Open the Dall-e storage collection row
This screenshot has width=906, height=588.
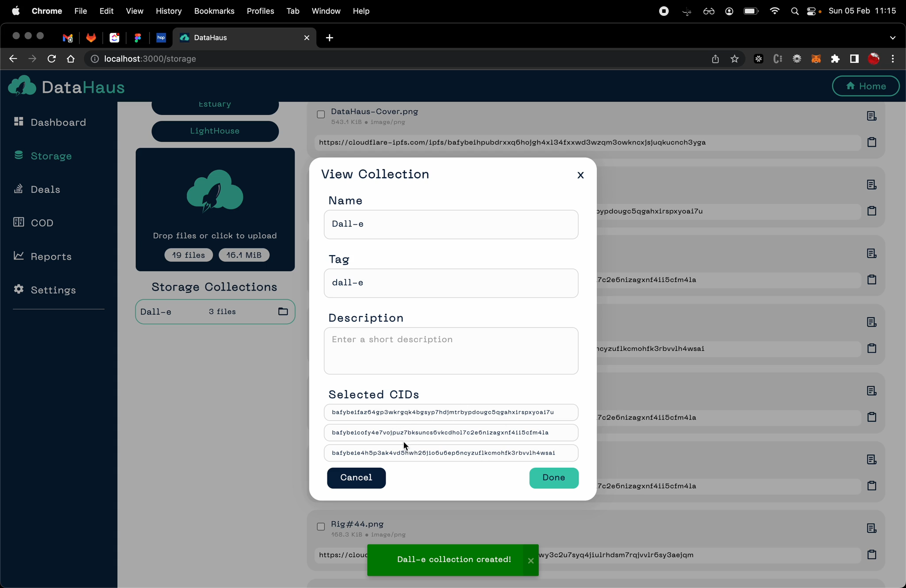[x=215, y=312]
